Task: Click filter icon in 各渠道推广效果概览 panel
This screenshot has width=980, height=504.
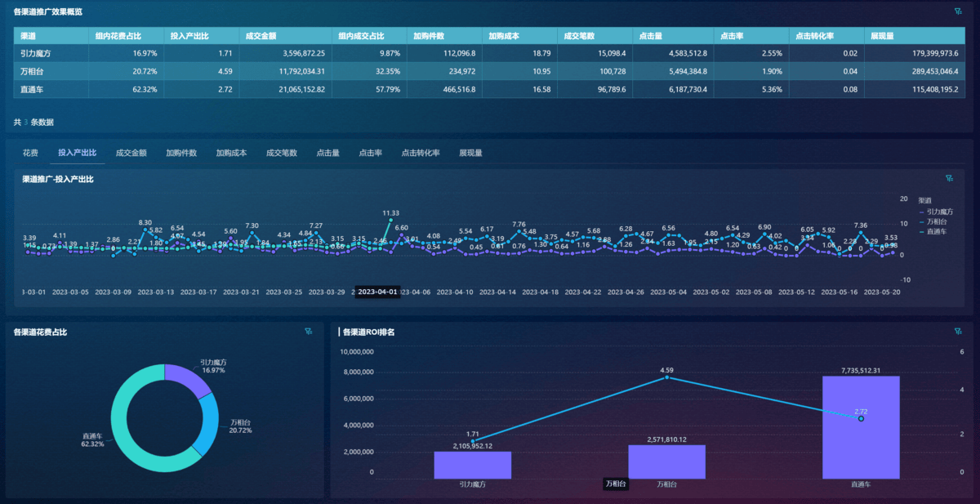Action: (x=958, y=12)
